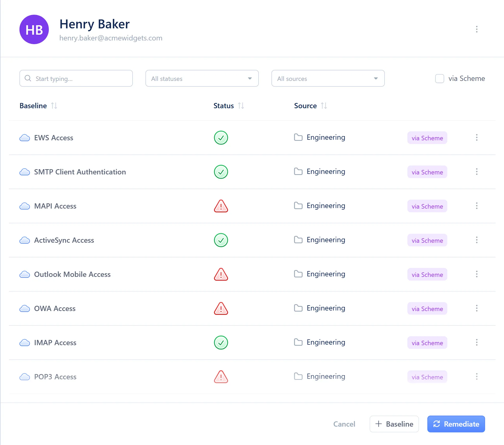The width and height of the screenshot is (504, 445).
Task: Click the folder icon in the OWA Access row
Action: click(x=298, y=308)
